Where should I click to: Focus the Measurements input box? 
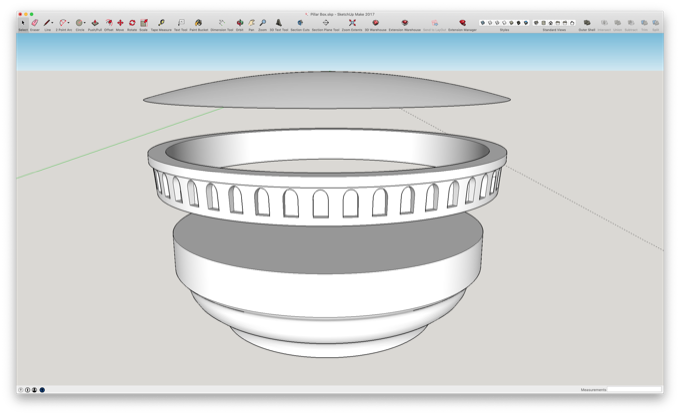[x=634, y=390]
